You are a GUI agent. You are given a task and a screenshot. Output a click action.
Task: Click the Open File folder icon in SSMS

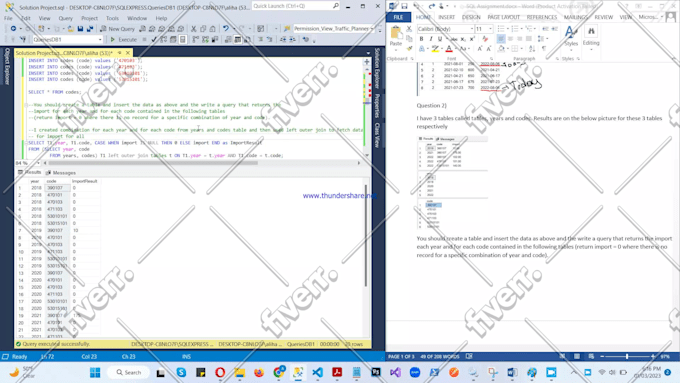(70, 29)
